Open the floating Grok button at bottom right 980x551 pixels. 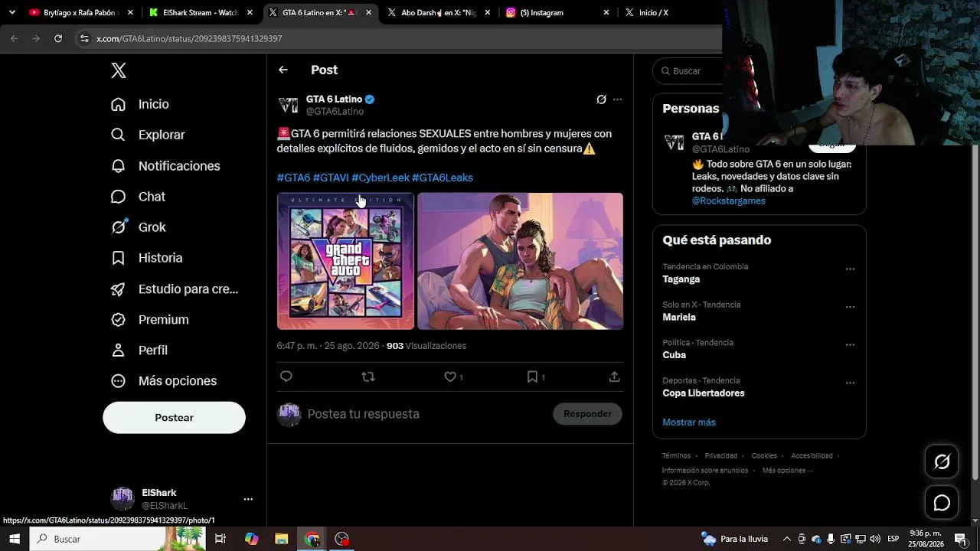pyautogui.click(x=942, y=461)
